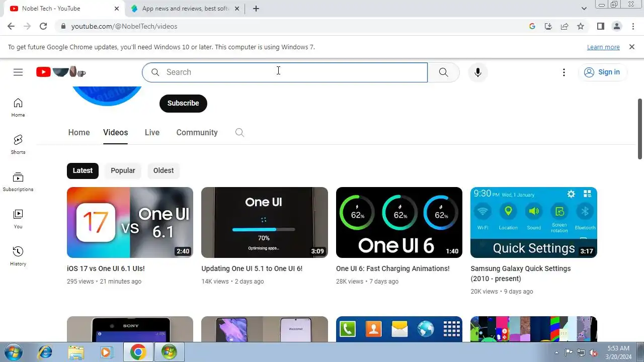This screenshot has width=644, height=362.
Task: Go back in Chrome
Action: (x=11, y=26)
